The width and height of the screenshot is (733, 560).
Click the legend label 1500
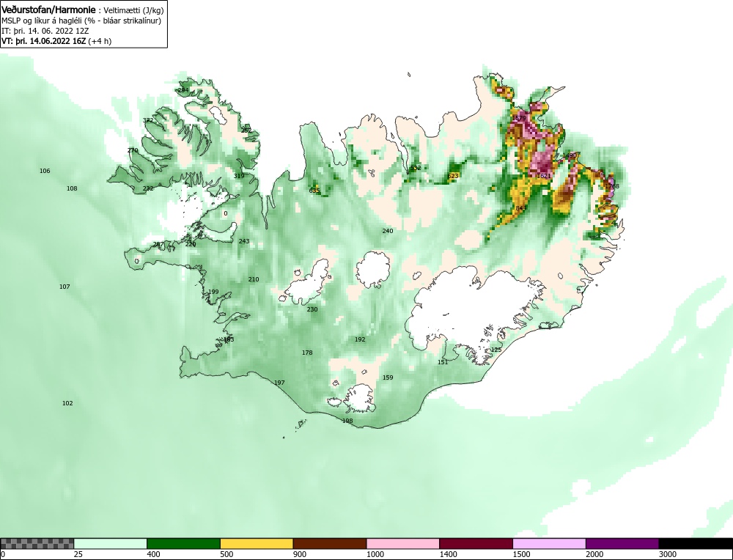click(x=521, y=554)
